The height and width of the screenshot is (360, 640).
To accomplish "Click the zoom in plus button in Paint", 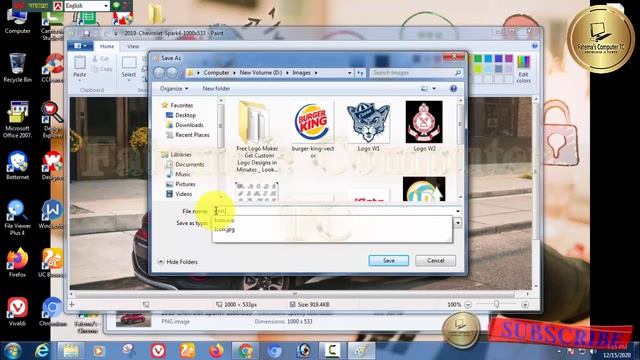I will tap(525, 304).
